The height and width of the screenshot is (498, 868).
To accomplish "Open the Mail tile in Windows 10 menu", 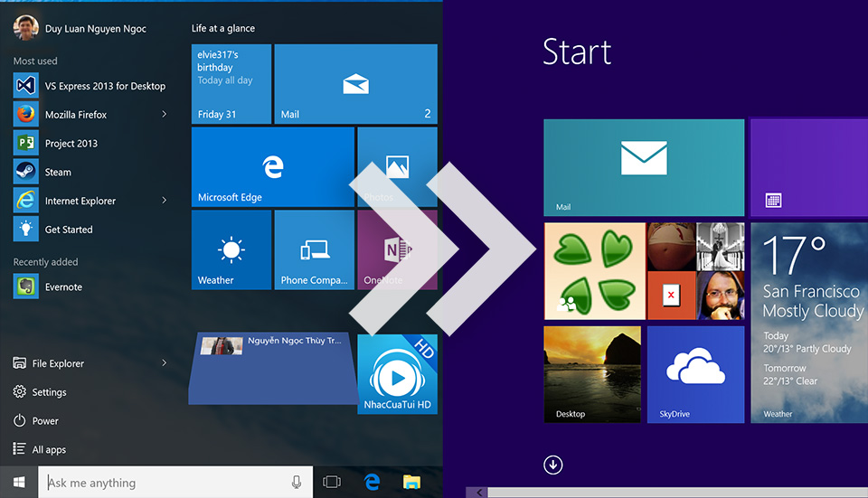I will click(x=355, y=84).
